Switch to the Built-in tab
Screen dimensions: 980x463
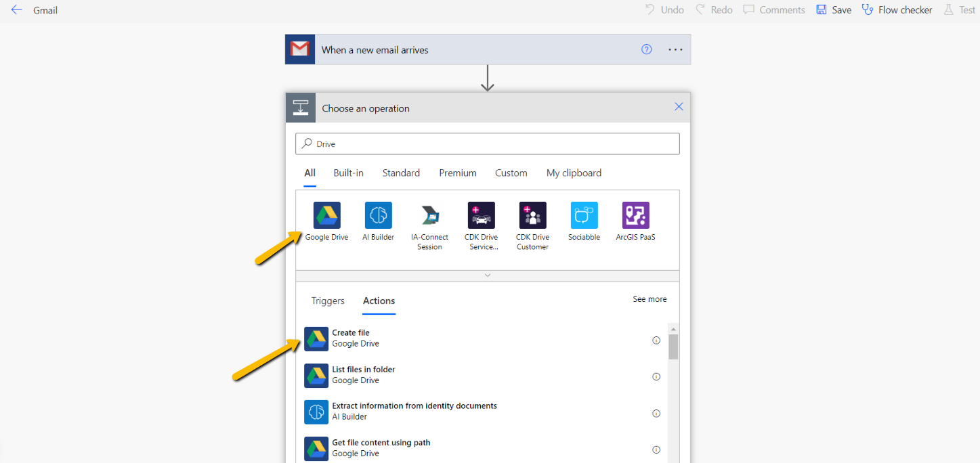click(348, 173)
